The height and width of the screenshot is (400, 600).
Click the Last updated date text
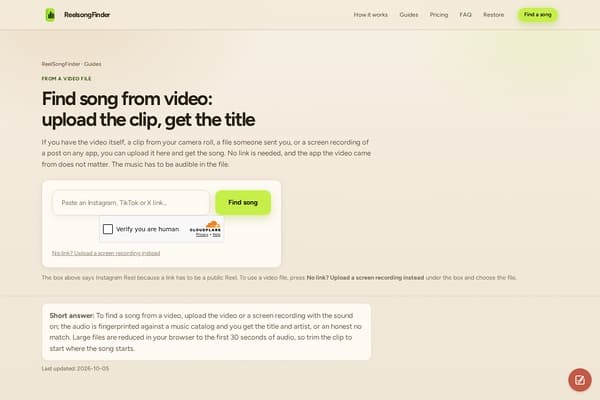pos(75,369)
